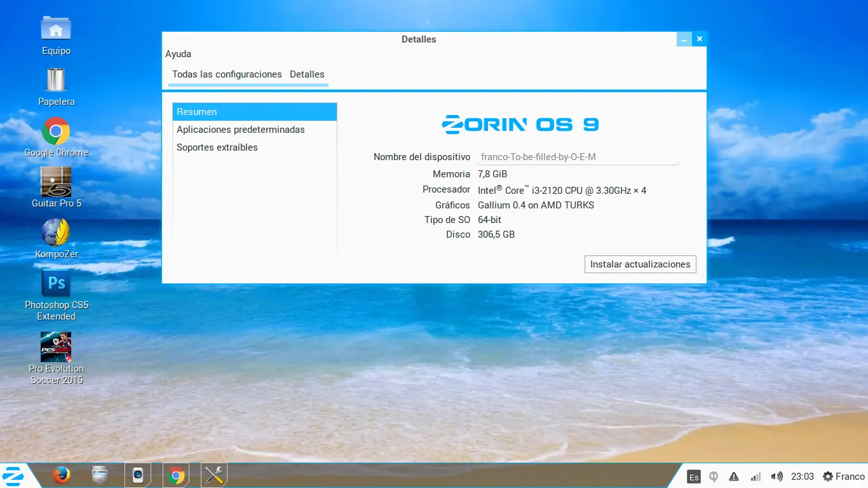868x488 pixels.
Task: Open the Franco user session menu
Action: coord(844,477)
